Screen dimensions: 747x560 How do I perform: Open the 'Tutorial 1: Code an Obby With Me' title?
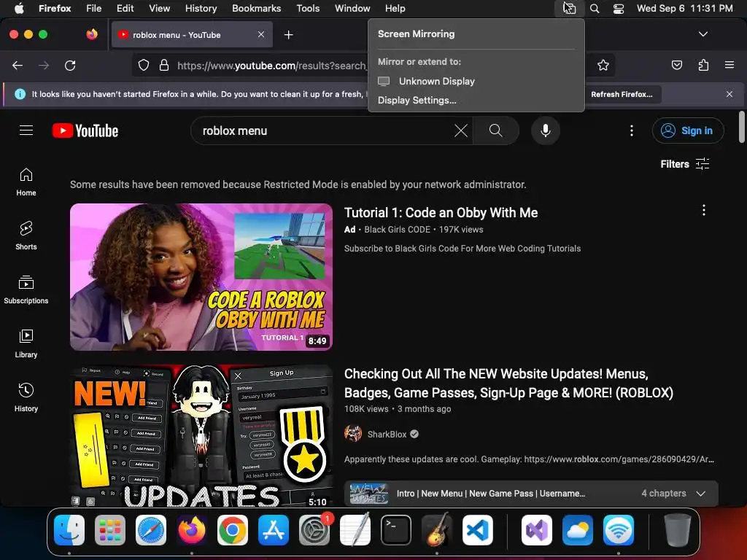441,213
